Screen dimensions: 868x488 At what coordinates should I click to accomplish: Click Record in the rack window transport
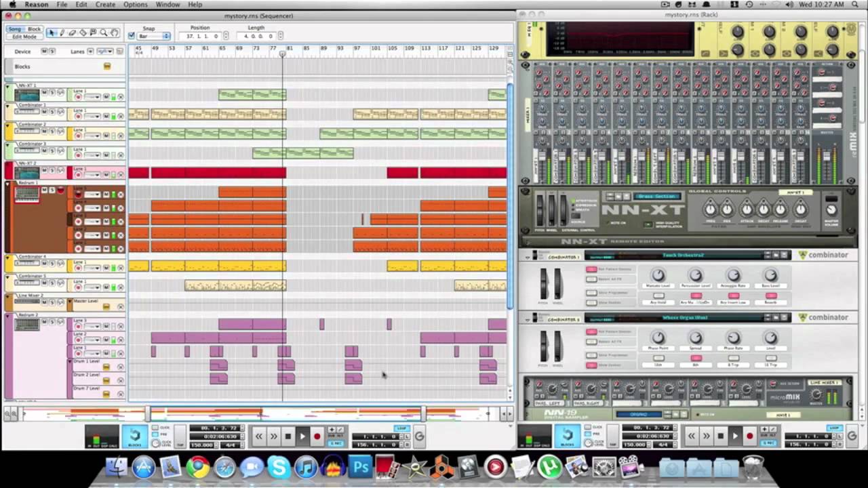[x=749, y=436]
